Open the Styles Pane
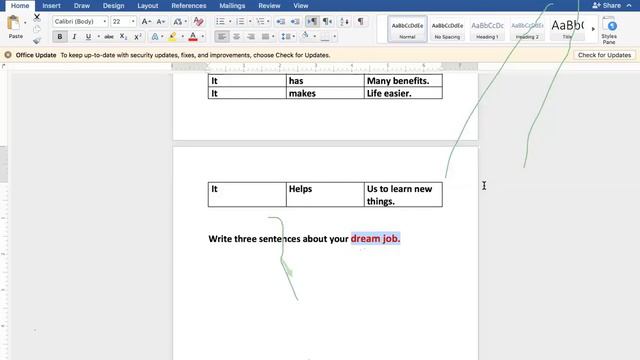 tap(609, 30)
